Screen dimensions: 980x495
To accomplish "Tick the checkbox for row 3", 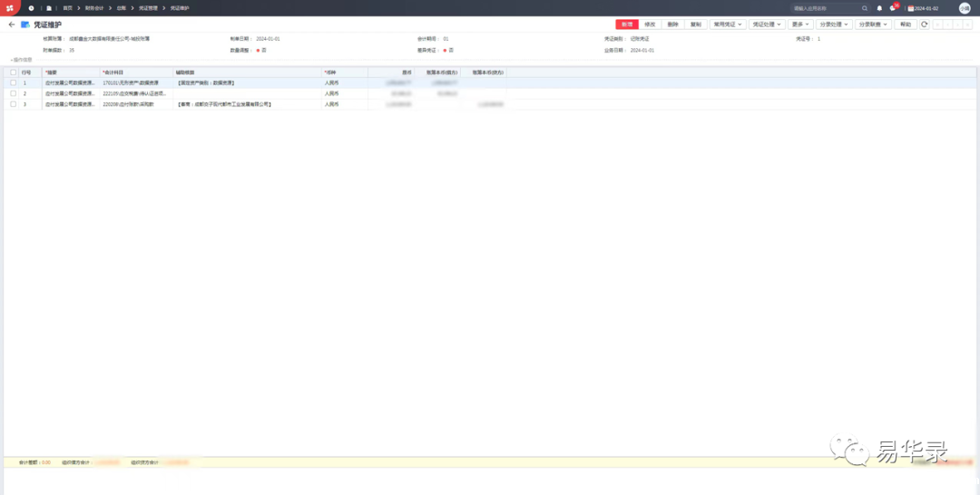I will 13,104.
